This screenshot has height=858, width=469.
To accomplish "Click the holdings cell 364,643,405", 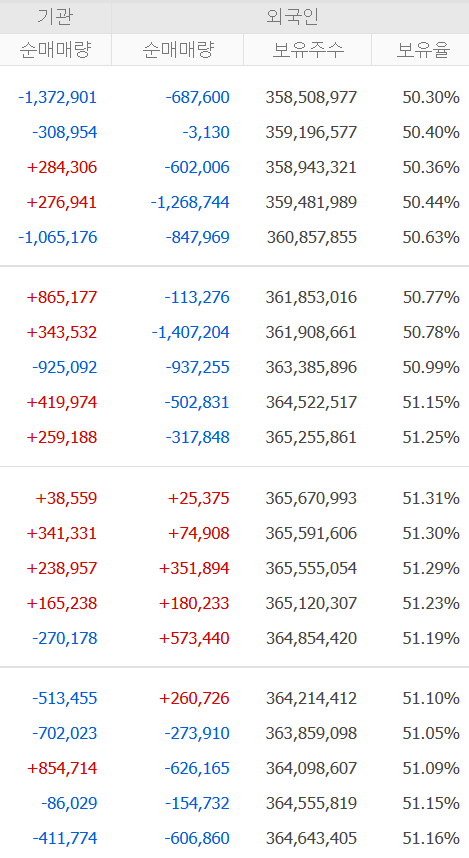I will coord(311,838).
